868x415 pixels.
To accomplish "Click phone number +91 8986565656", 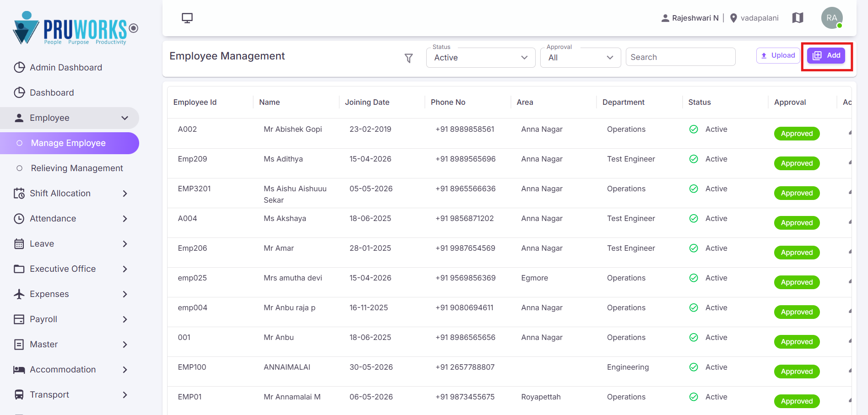I will tap(466, 337).
